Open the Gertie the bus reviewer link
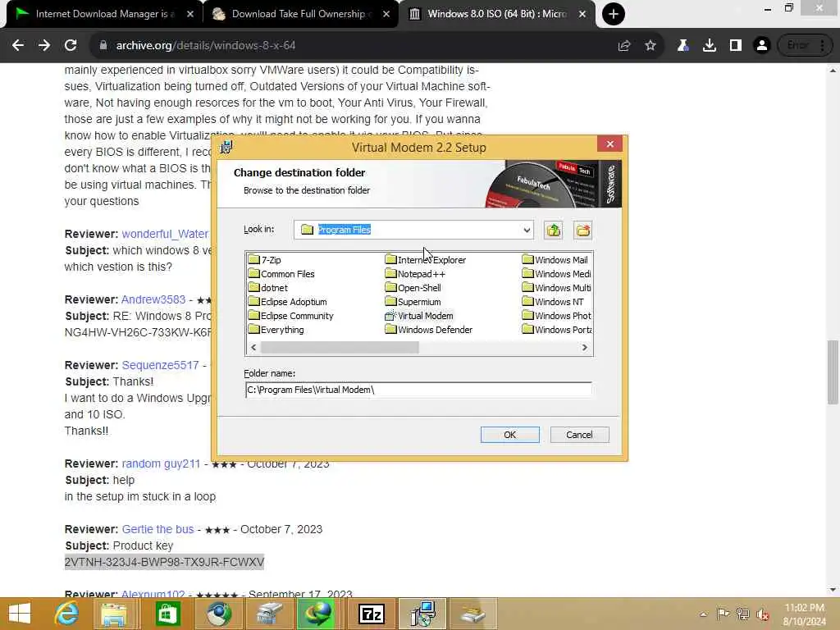This screenshot has width=840, height=630. (x=157, y=529)
